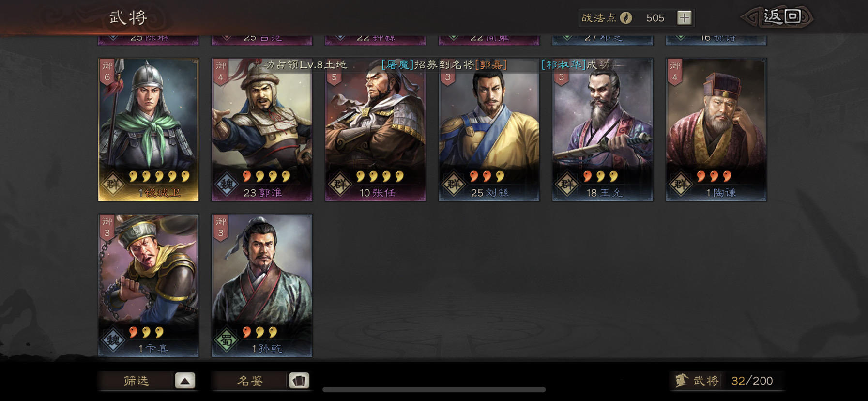Tap the 武将 page title tab
The image size is (868, 401).
pos(128,18)
